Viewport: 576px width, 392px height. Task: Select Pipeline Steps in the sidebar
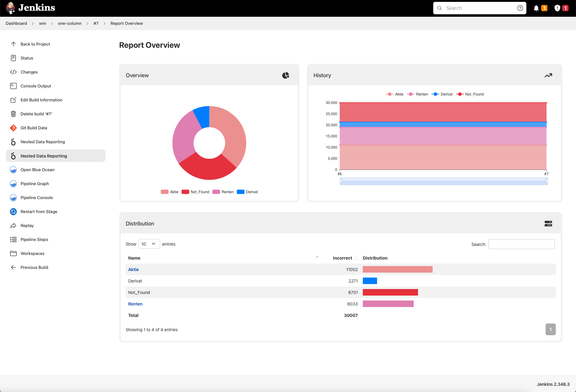(x=34, y=239)
